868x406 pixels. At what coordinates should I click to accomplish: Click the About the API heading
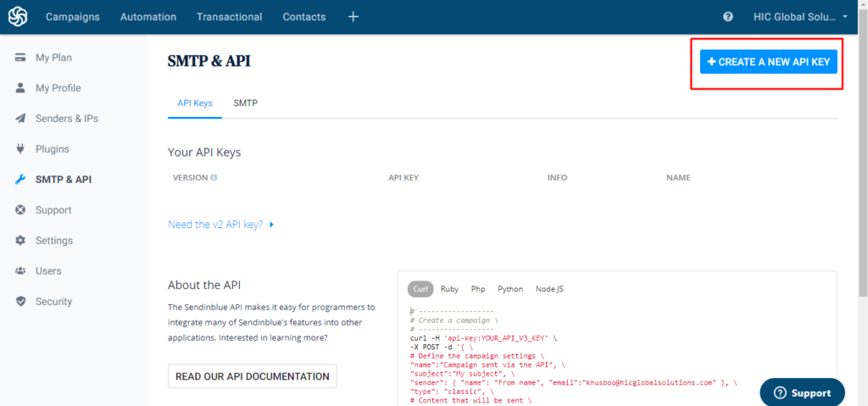[x=204, y=286]
